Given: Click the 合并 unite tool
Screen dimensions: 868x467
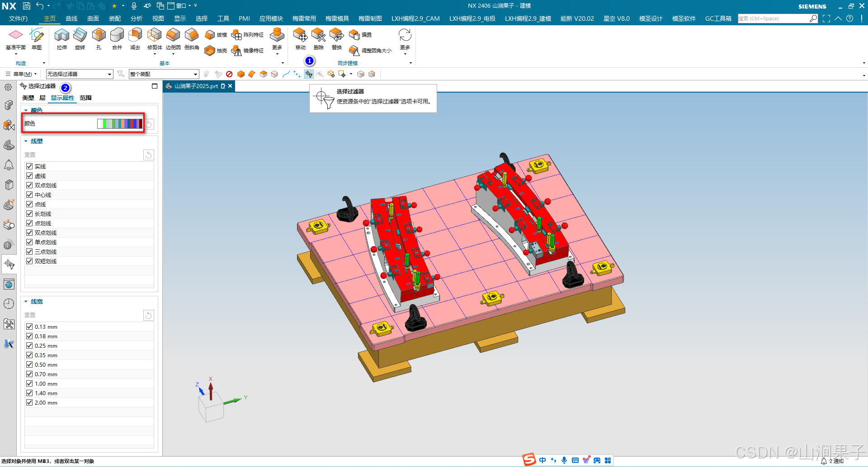Looking at the screenshot, I should 117,39.
